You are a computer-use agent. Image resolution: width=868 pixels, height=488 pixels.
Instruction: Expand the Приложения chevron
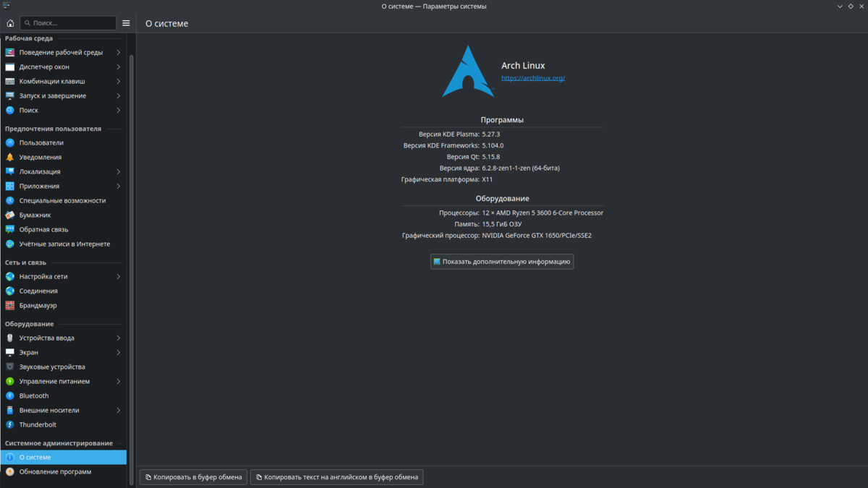point(119,186)
